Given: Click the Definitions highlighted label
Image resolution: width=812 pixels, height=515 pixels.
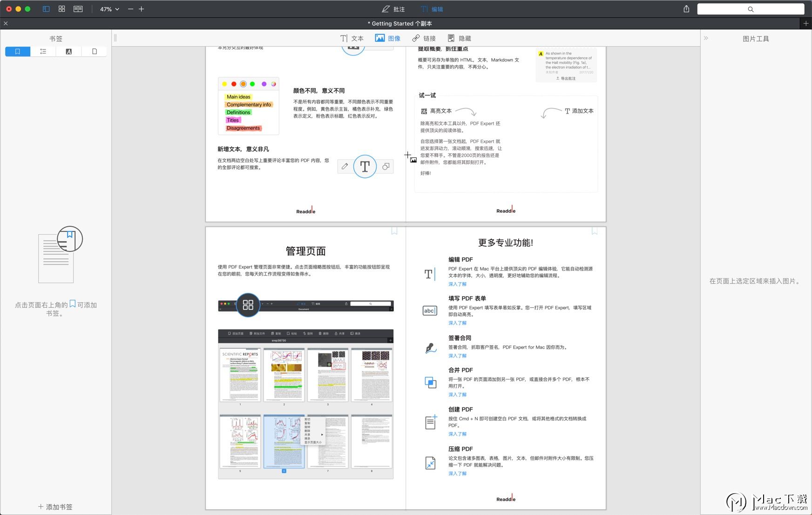Looking at the screenshot, I should [x=238, y=112].
